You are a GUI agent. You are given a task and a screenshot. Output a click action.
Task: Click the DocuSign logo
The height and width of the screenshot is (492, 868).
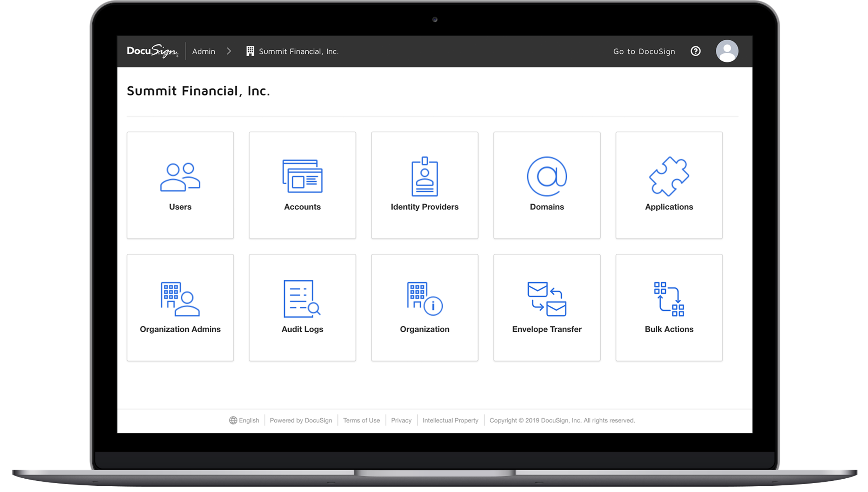pyautogui.click(x=152, y=51)
